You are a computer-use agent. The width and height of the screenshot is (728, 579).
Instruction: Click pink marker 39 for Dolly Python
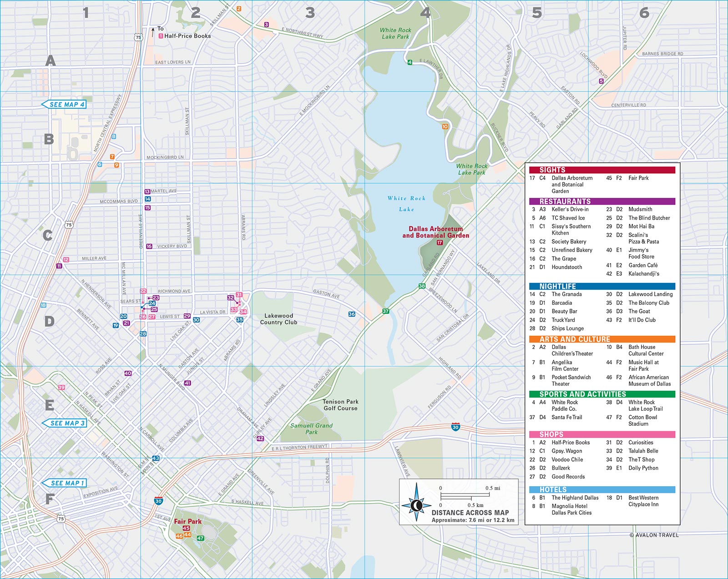tap(61, 387)
